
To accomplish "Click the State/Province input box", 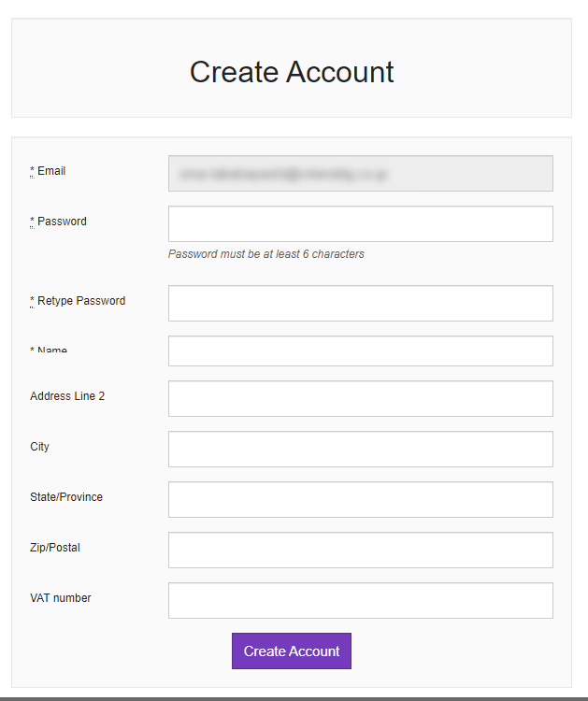I will (x=360, y=500).
